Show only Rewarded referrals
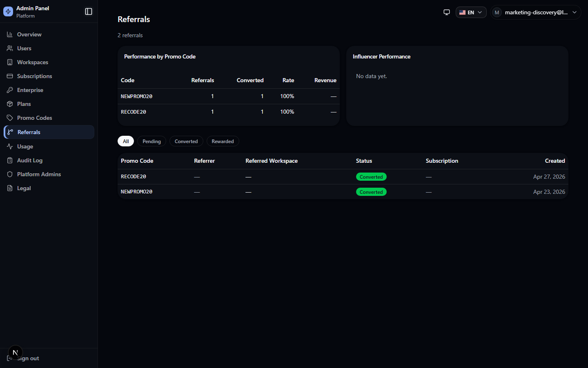The image size is (588, 368). coord(223,141)
